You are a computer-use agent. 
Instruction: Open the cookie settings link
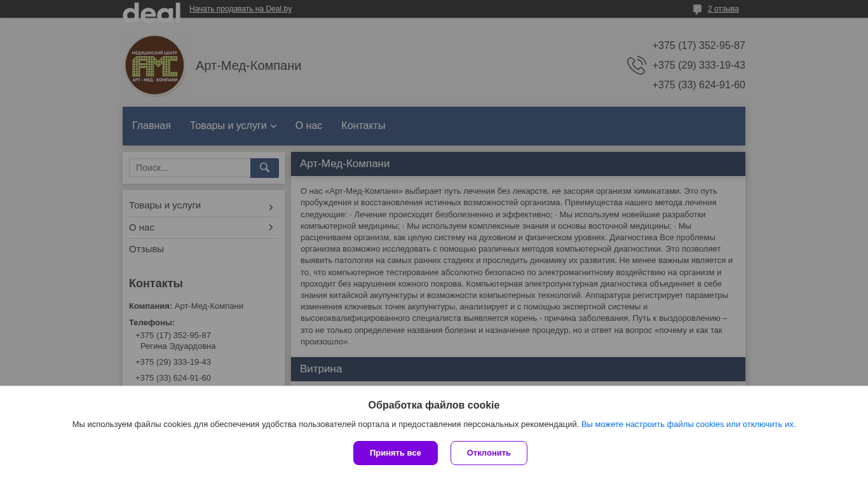[688, 424]
